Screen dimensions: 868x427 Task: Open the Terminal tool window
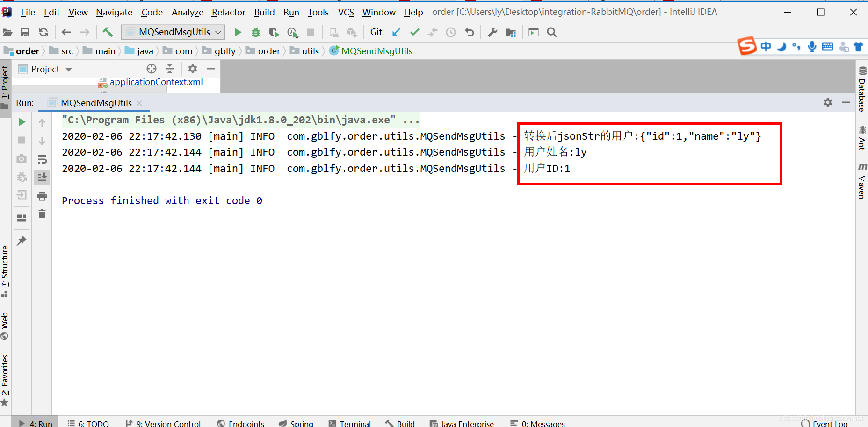pyautogui.click(x=350, y=423)
